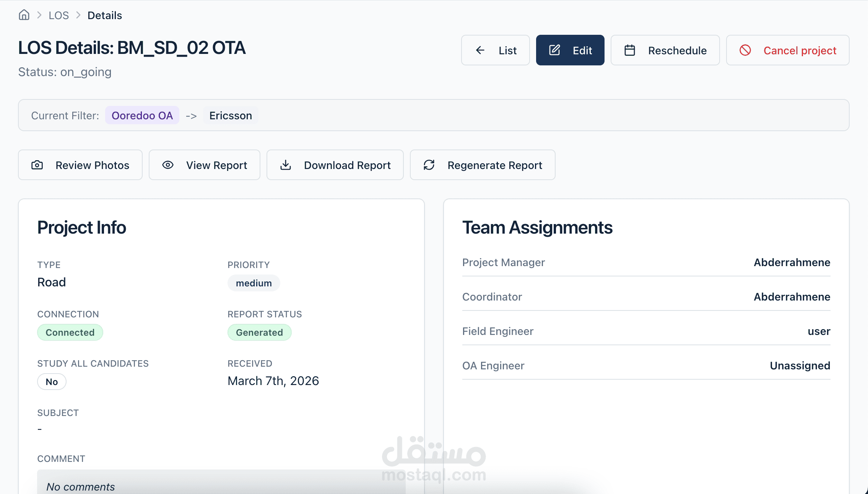868x494 pixels.
Task: Click the Regenerate Report button label
Action: coord(495,165)
